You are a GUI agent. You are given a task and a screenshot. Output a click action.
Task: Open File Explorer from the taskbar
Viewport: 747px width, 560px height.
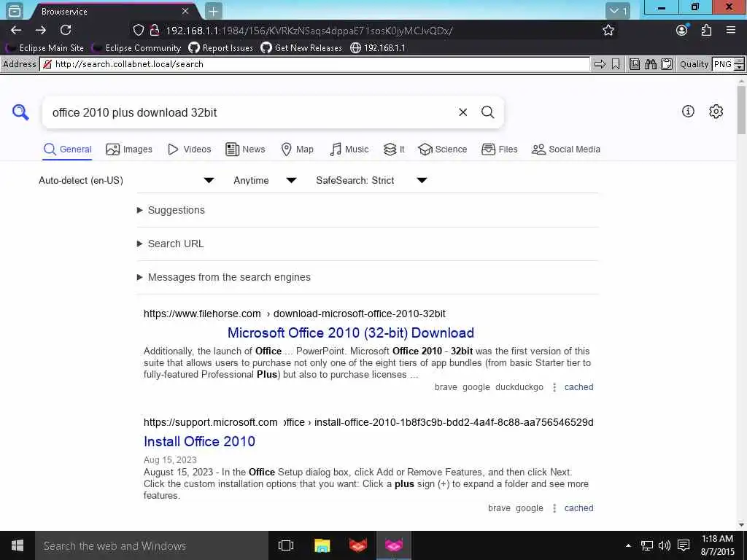[322, 545]
